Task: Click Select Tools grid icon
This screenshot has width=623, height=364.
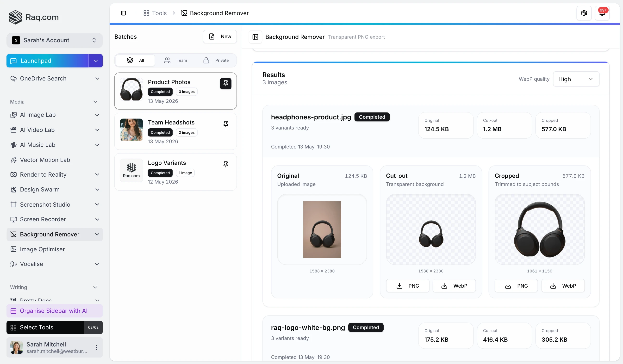Action: point(13,328)
